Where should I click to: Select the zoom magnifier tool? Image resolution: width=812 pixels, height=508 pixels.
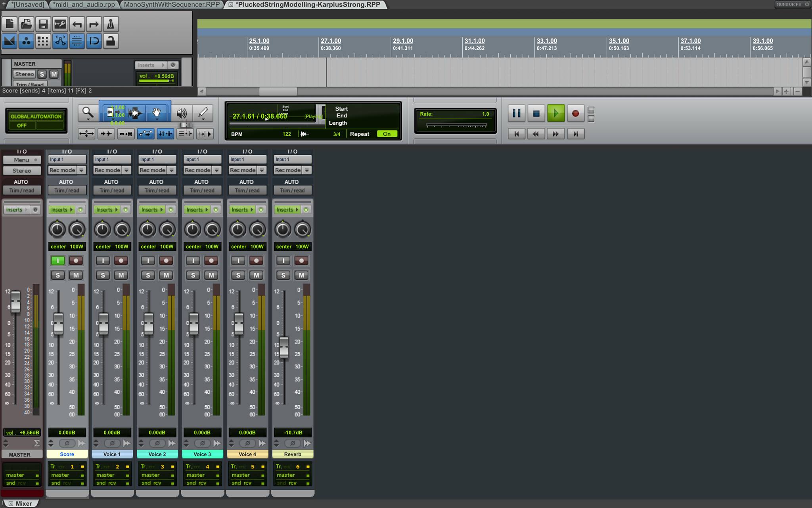tap(88, 114)
